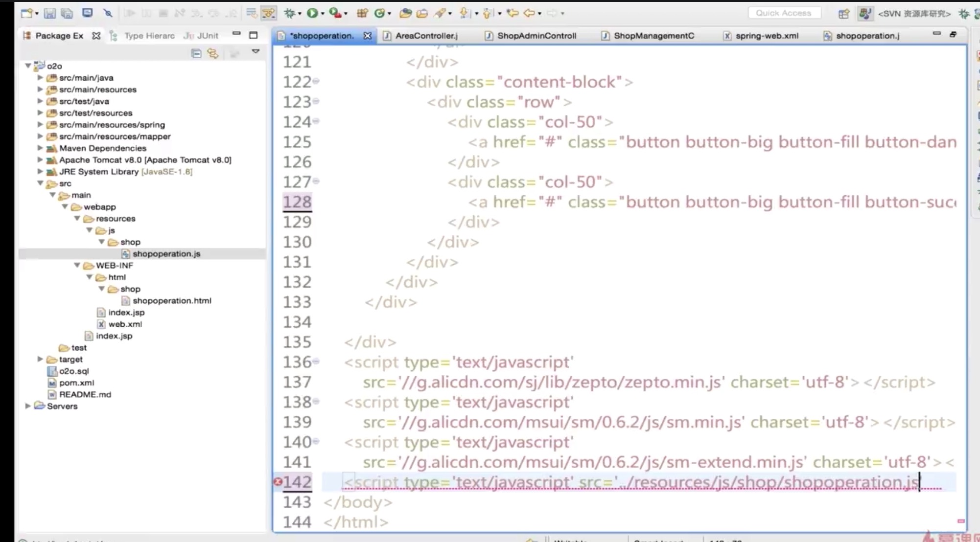Click the Save All toolbar icon
980x542 pixels.
click(67, 13)
